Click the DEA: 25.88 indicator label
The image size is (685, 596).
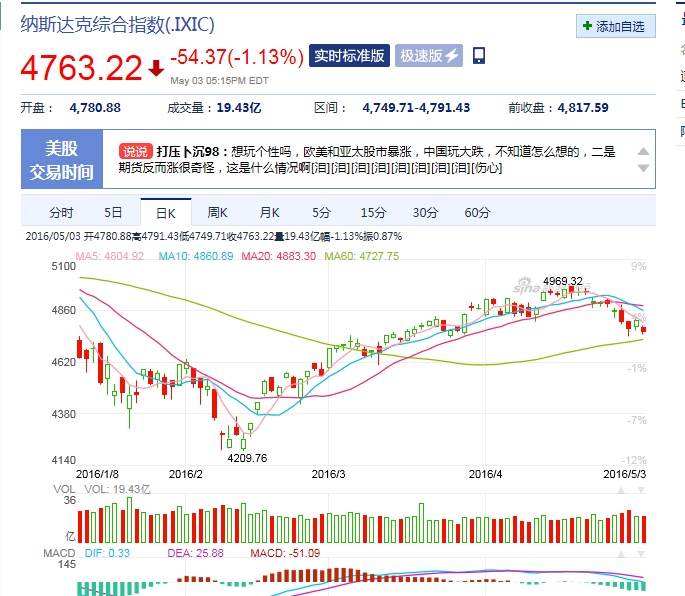[x=195, y=553]
